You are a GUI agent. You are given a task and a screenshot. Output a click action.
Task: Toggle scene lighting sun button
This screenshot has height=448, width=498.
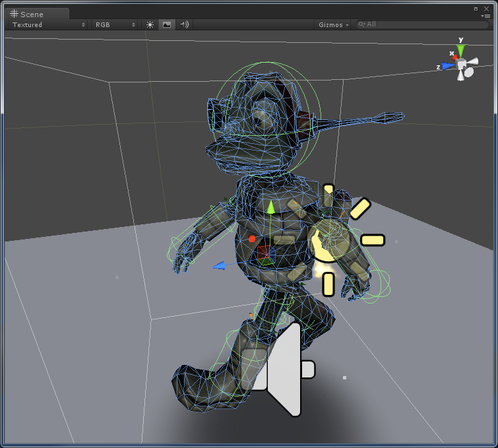point(150,24)
